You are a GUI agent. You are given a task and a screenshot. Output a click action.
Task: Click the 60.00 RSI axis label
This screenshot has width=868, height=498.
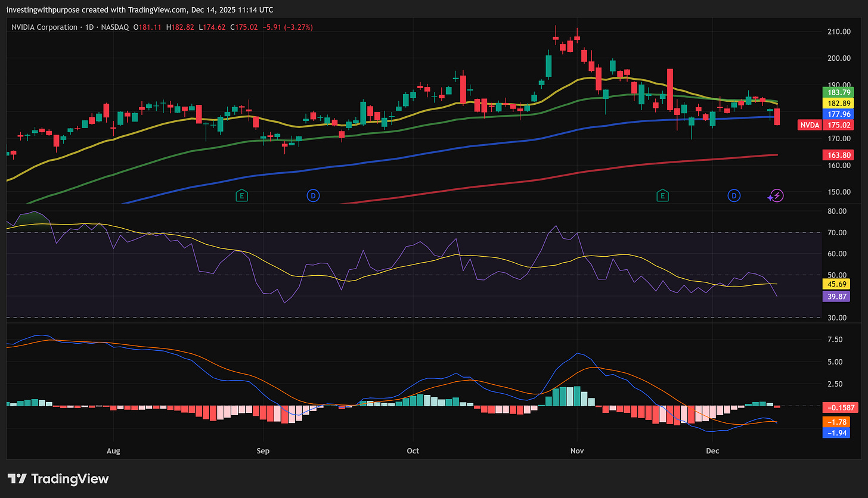click(837, 254)
